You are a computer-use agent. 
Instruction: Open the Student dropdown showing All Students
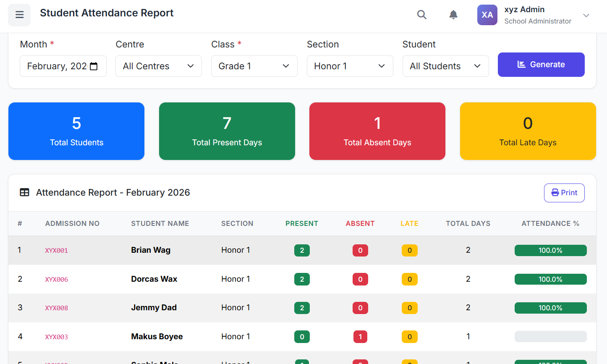point(445,66)
